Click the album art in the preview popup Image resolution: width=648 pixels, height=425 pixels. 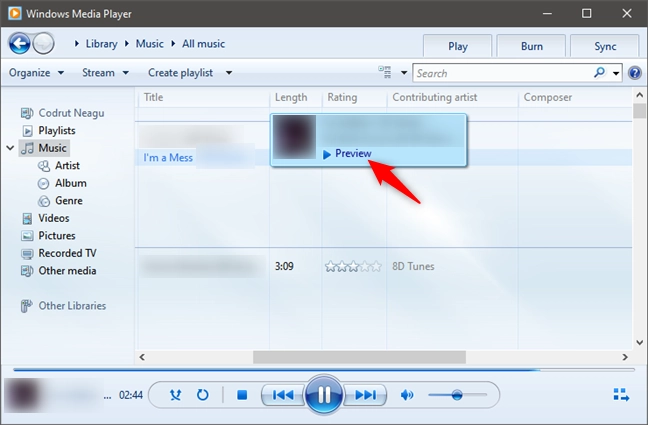pos(294,137)
